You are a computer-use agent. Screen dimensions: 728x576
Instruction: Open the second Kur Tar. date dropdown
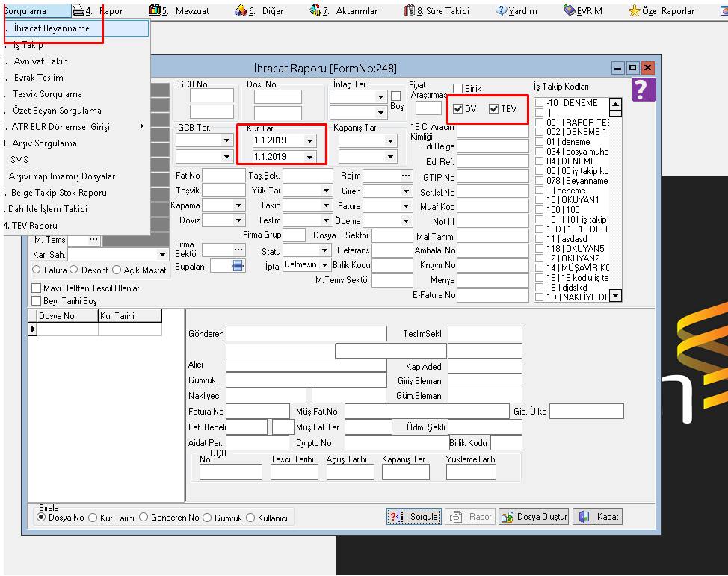(x=309, y=157)
